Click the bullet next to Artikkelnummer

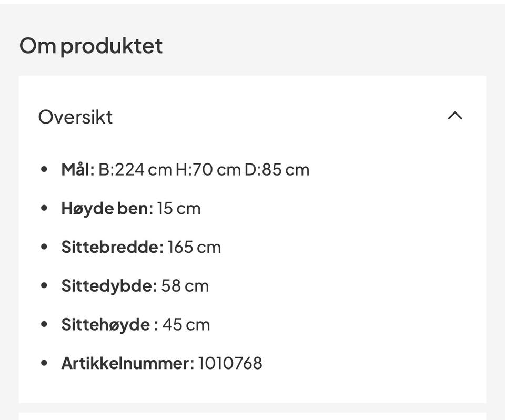[44, 362]
